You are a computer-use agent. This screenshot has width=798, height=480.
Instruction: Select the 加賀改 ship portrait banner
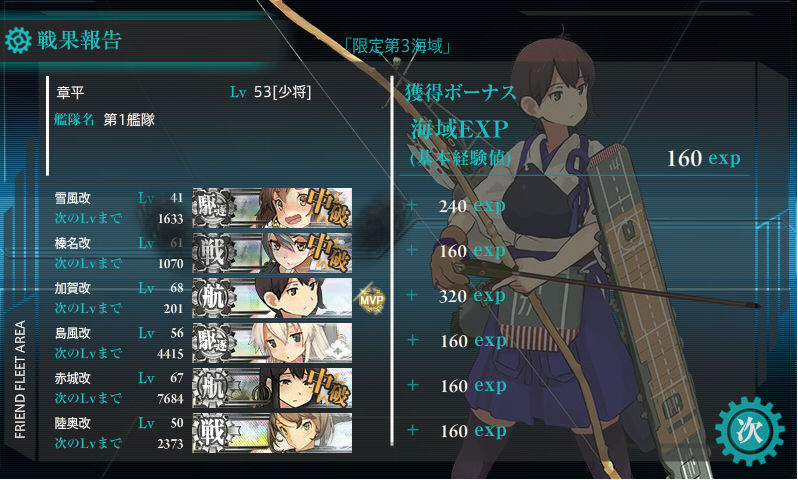pyautogui.click(x=272, y=298)
